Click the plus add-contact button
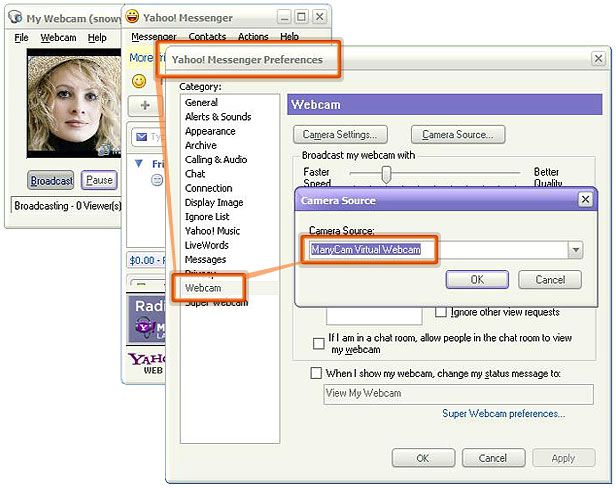Image resolution: width=616 pixels, height=488 pixels. pyautogui.click(x=145, y=105)
